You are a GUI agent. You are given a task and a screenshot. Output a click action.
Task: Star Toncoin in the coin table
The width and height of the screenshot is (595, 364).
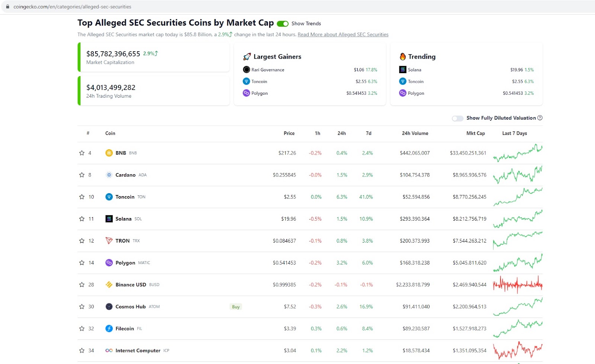click(82, 197)
